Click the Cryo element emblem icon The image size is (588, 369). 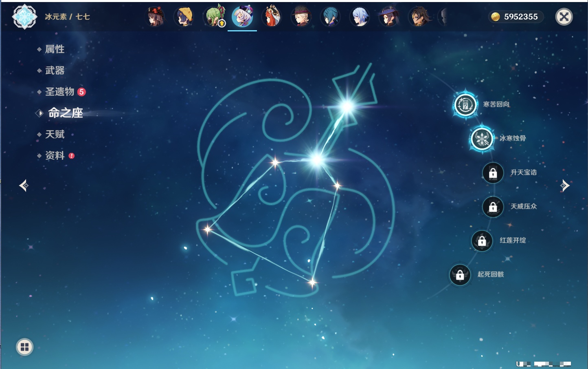click(x=24, y=17)
